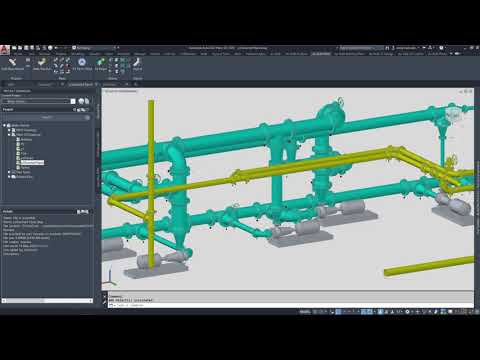Collapse the Plant 3D Drawings folder expander

[9, 135]
